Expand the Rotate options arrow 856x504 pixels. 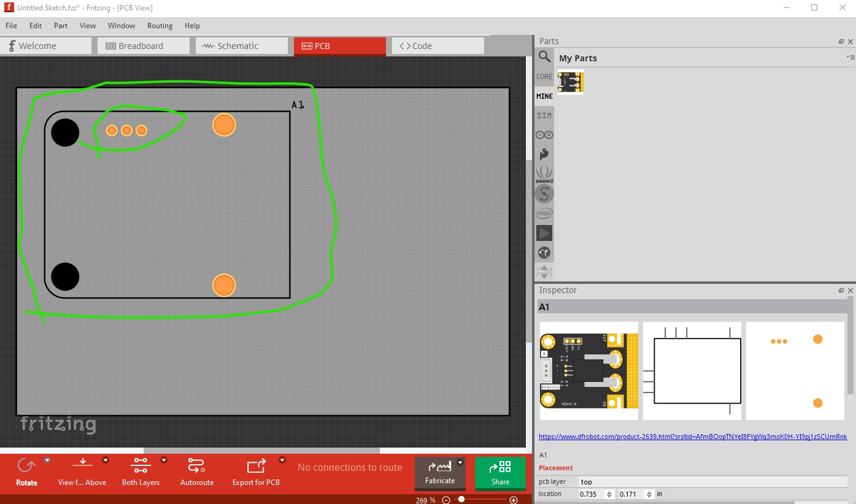tap(47, 460)
